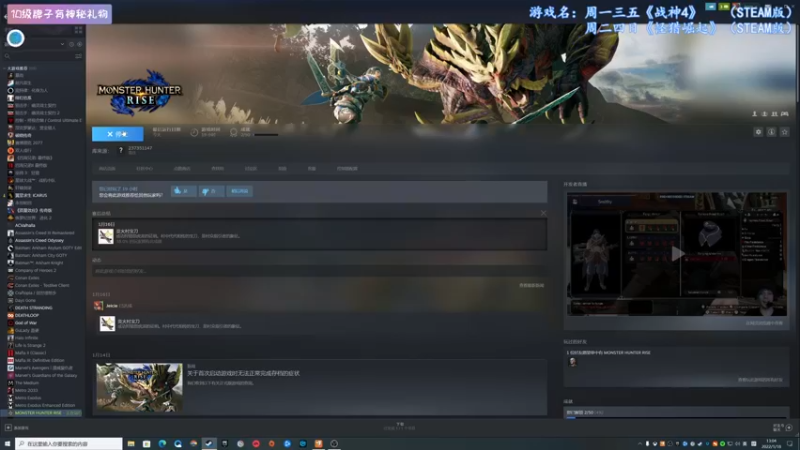800x450 pixels.
Task: Select DEATHLOOP in library list
Action: pyautogui.click(x=27, y=315)
